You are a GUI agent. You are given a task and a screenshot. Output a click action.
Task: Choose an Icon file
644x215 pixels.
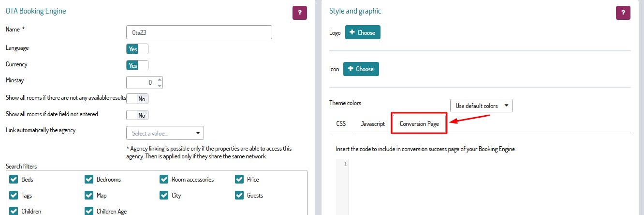[x=361, y=69]
